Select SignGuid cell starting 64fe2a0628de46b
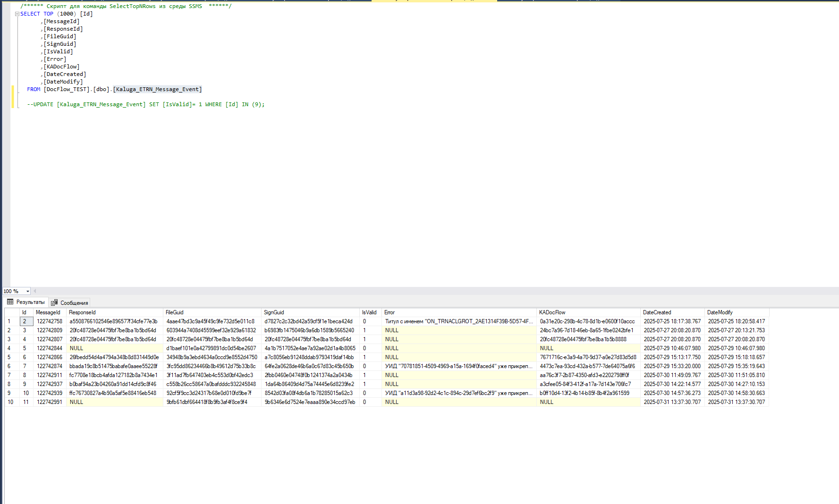839x504 pixels. pyautogui.click(x=310, y=366)
